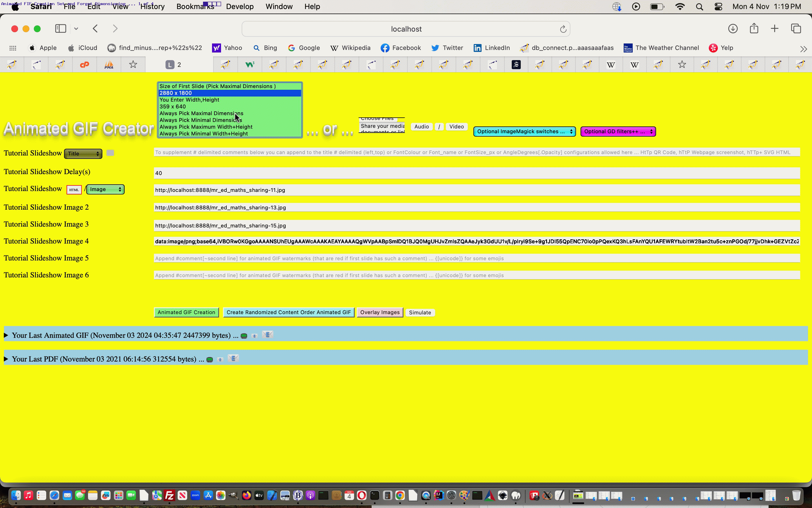Launch FileZilla from the Dock
The width and height of the screenshot is (812, 508).
click(169, 495)
